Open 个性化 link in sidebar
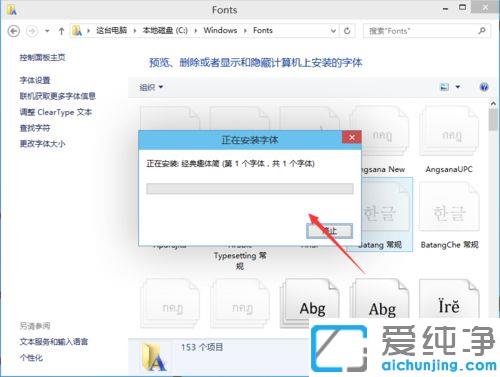This screenshot has height=377, width=500. (x=31, y=358)
